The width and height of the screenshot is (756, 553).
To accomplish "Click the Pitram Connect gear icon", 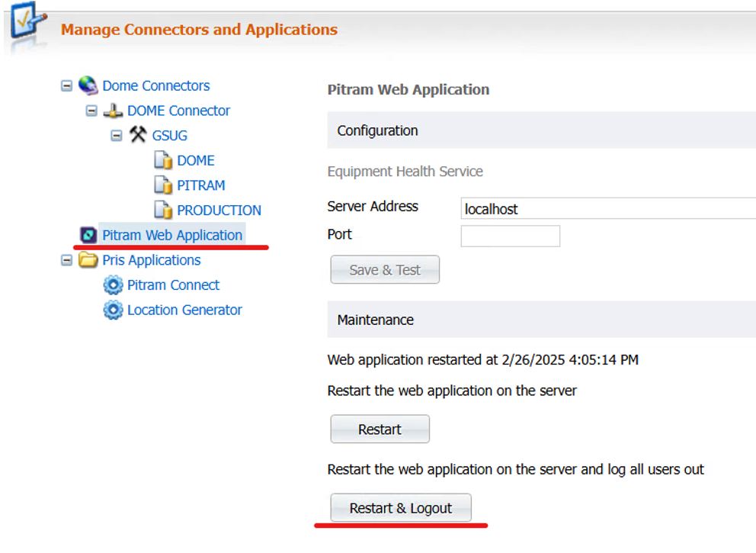I will 113,285.
